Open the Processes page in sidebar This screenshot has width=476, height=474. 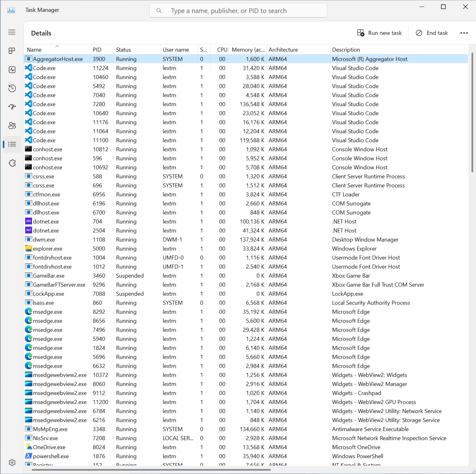point(12,51)
